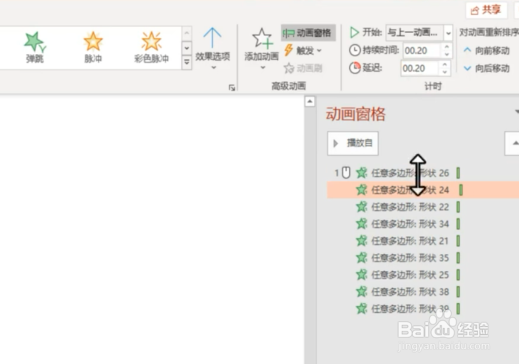Click the 播放自 play from button

click(353, 143)
